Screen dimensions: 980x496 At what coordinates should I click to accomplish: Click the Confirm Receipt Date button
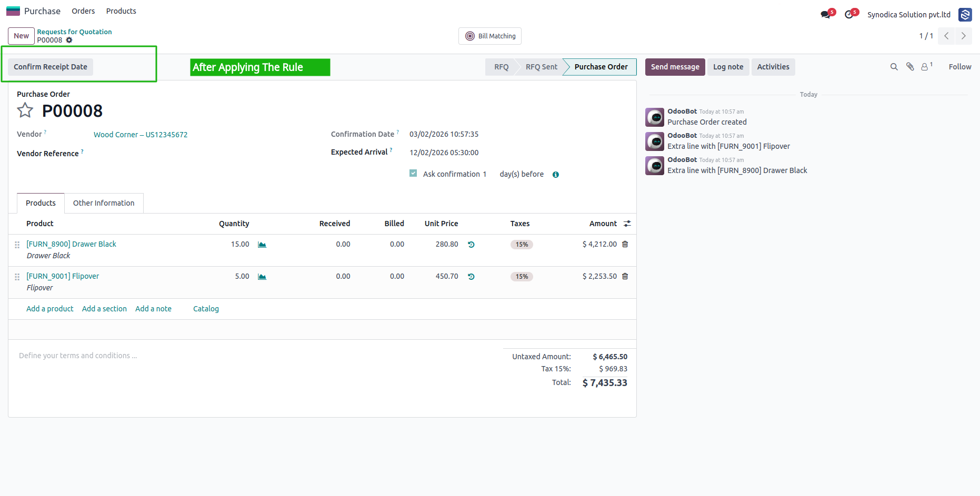coord(51,67)
